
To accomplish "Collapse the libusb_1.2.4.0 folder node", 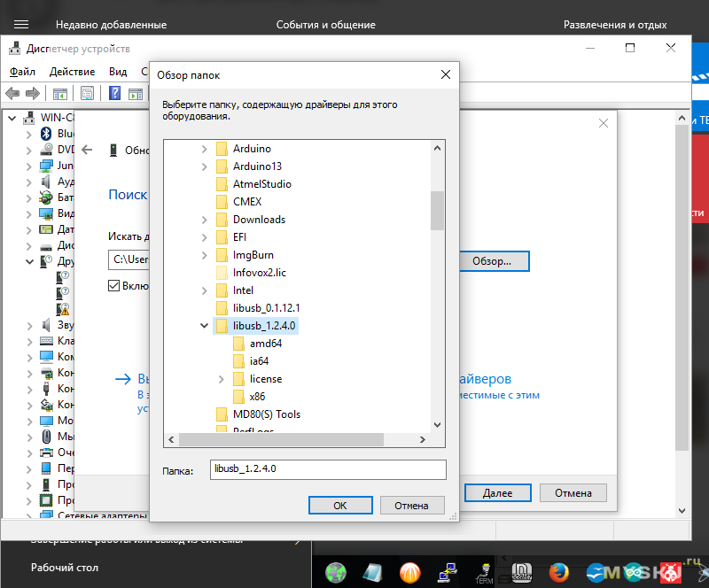I will (205, 326).
